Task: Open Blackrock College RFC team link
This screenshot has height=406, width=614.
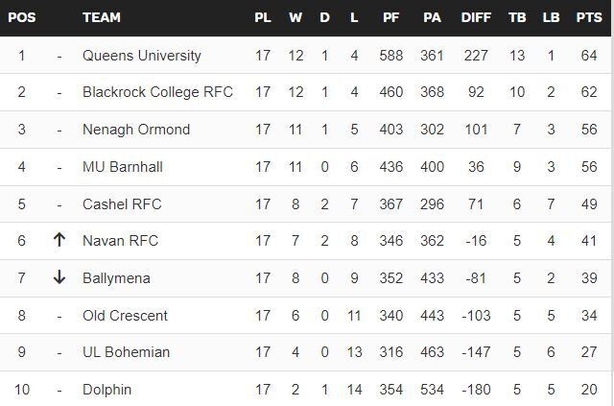Action: [x=158, y=92]
